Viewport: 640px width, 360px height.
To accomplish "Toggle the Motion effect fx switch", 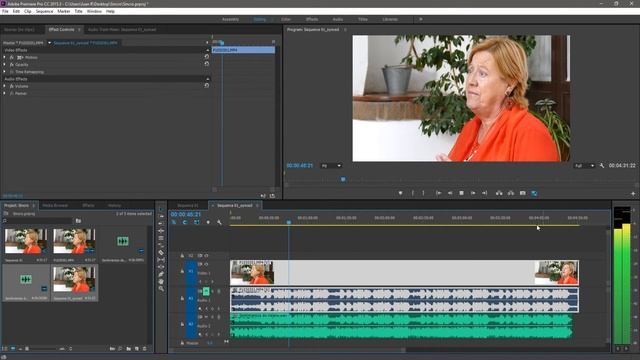I will point(11,58).
